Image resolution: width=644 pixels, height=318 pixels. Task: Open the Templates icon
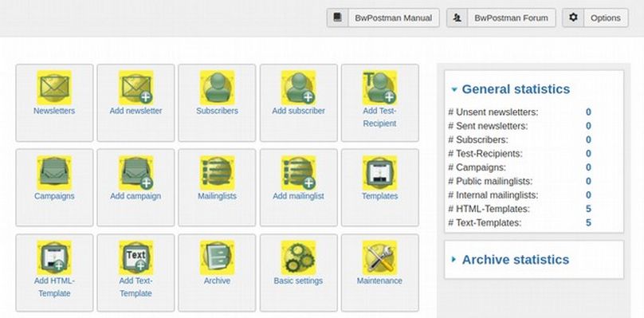(380, 173)
